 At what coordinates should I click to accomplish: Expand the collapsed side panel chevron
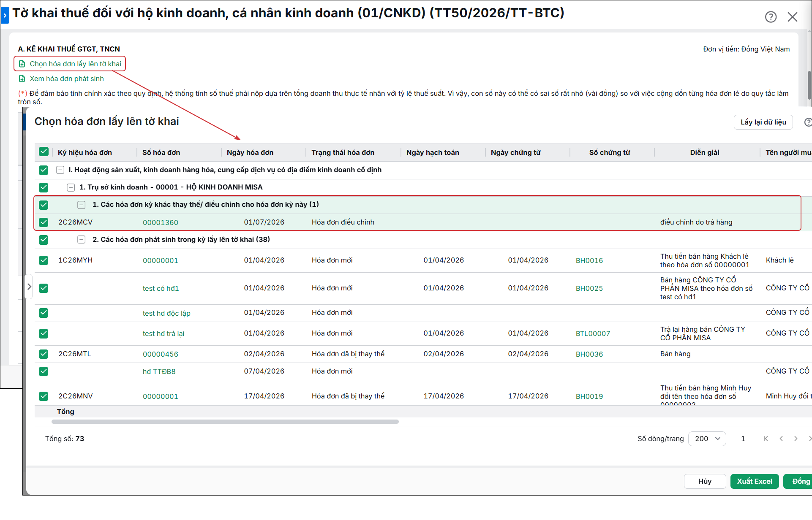29,287
